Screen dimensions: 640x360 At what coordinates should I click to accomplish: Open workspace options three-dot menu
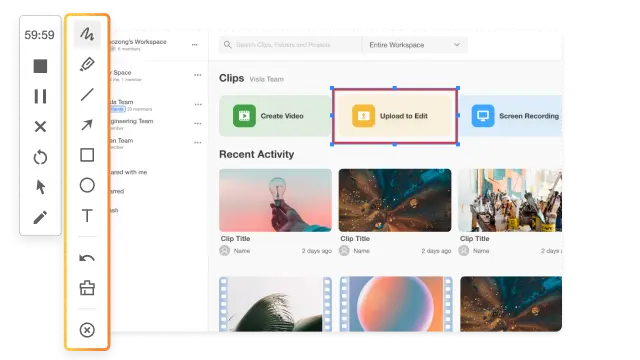coord(195,44)
